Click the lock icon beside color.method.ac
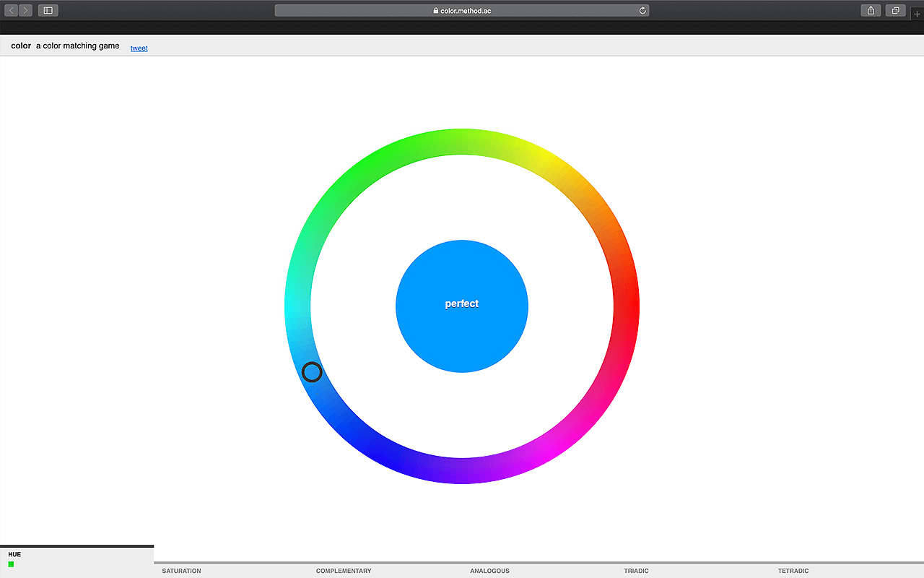 [x=435, y=11]
